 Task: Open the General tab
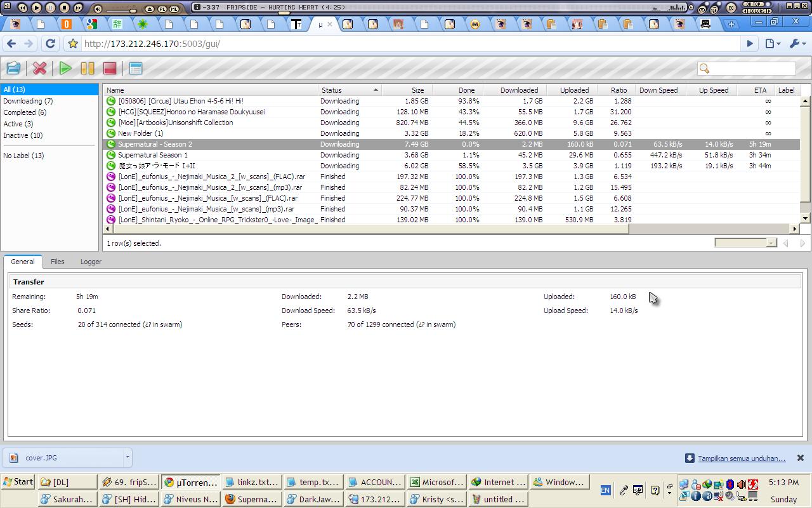(x=23, y=262)
